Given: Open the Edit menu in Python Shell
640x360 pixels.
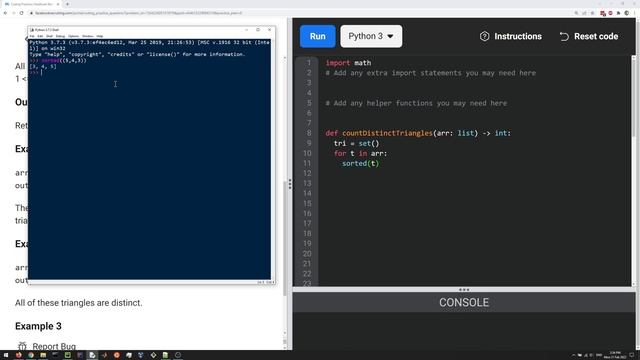Looking at the screenshot, I should 40,36.
